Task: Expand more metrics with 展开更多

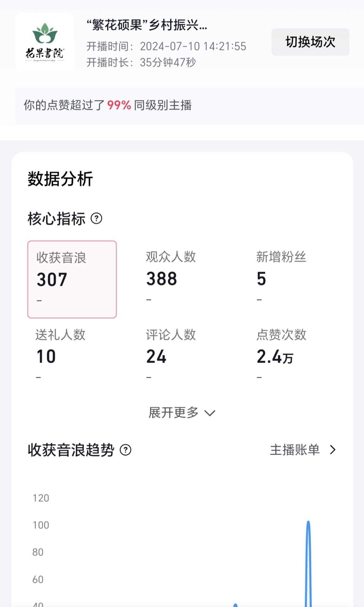Action: pos(174,413)
